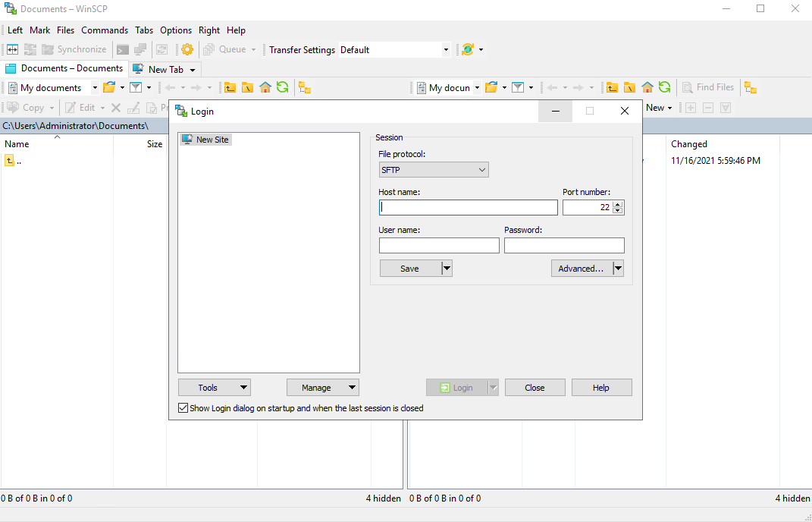This screenshot has width=812, height=522.
Task: Open the Manage dropdown button
Action: click(x=322, y=388)
